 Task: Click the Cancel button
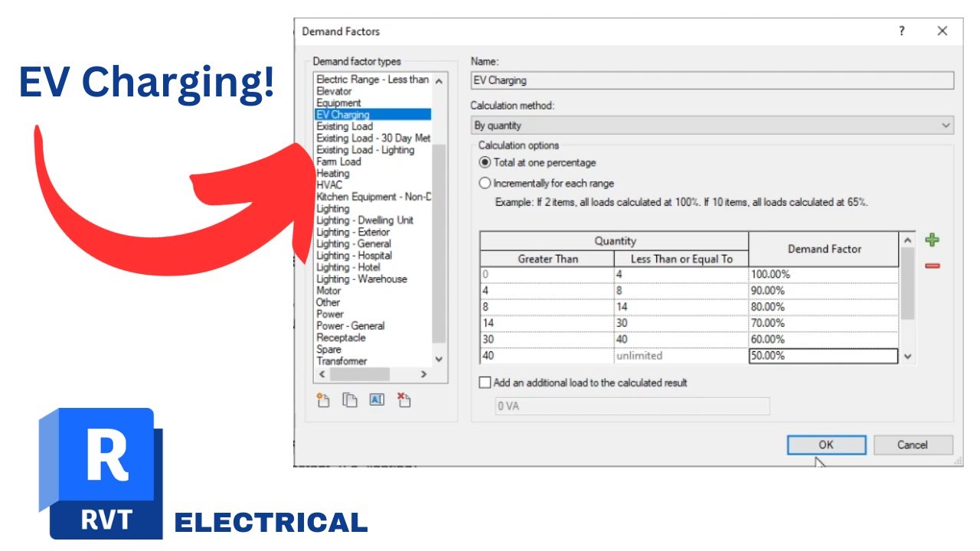(x=913, y=445)
